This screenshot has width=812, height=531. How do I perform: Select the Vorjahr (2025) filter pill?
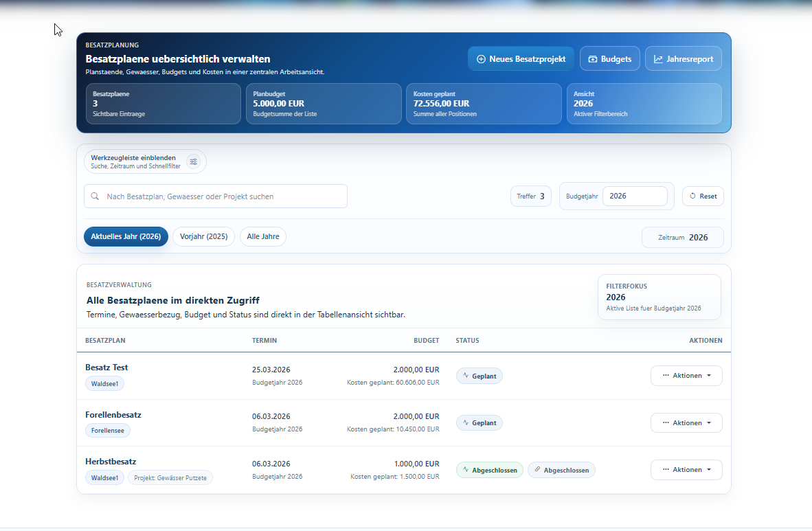pos(203,237)
